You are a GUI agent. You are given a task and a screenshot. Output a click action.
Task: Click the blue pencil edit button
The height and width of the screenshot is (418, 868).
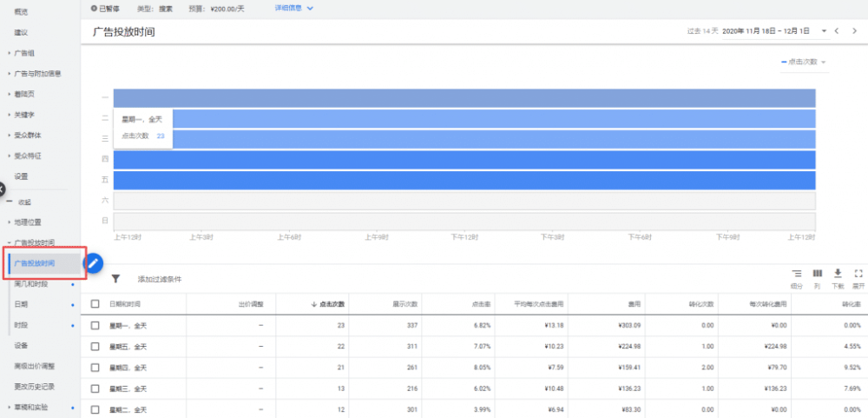[94, 263]
